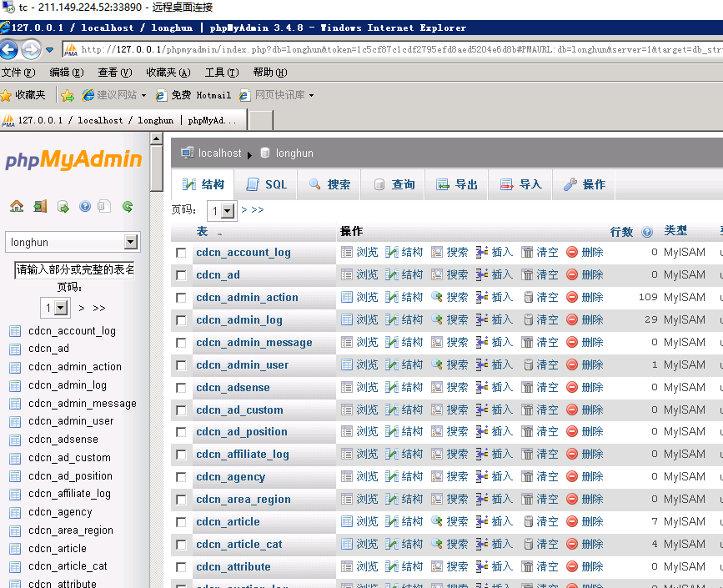Click the phpMyAdmin home icon

tap(17, 206)
